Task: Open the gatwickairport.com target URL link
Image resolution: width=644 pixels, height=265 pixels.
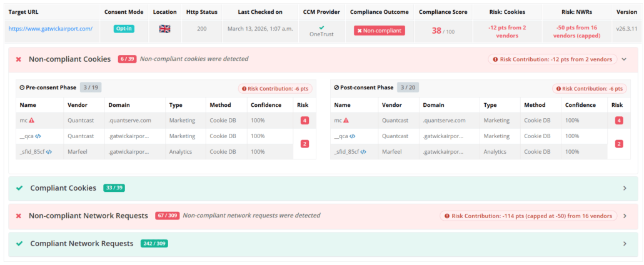Action: click(x=50, y=29)
